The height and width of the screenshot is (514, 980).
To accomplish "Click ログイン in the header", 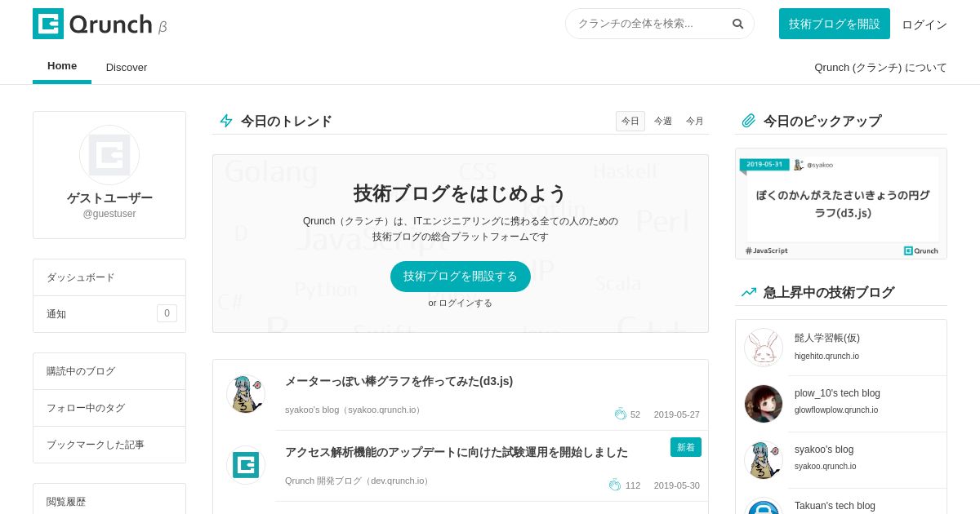I will point(924,24).
